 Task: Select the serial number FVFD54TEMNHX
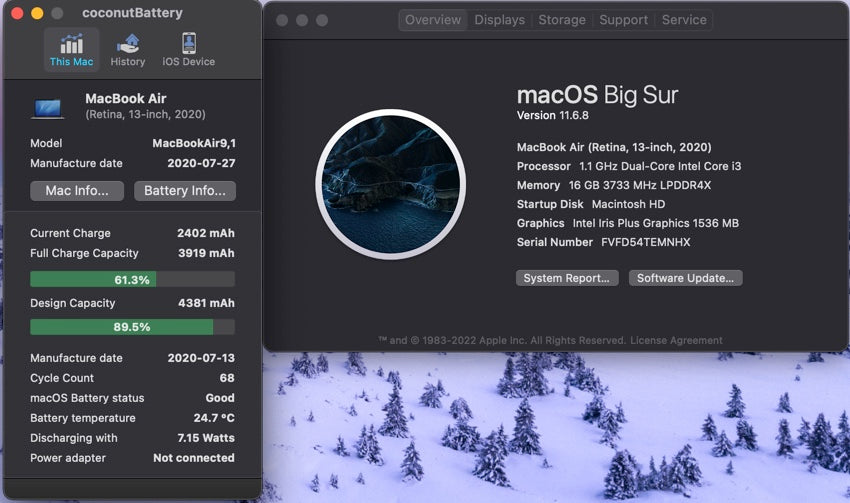[646, 242]
